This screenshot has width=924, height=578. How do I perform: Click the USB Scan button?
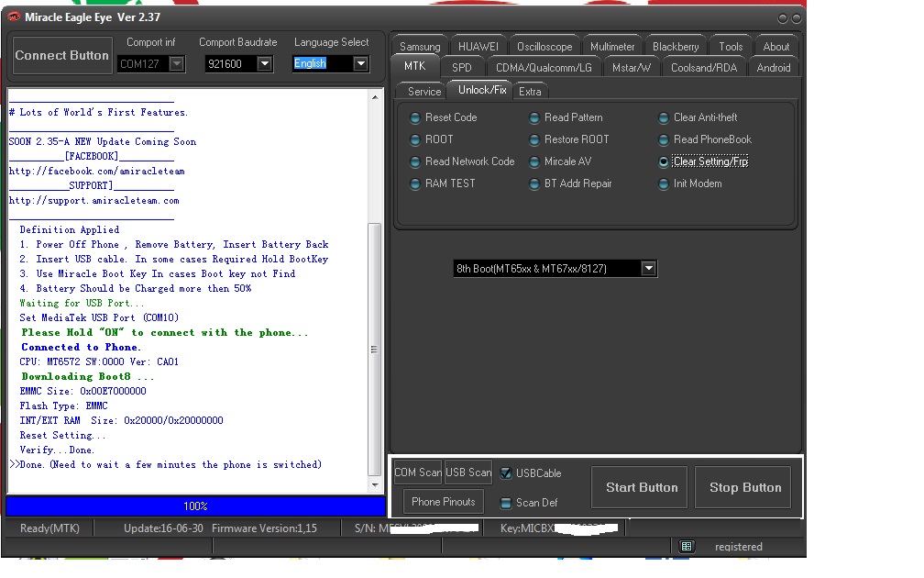[x=467, y=472]
